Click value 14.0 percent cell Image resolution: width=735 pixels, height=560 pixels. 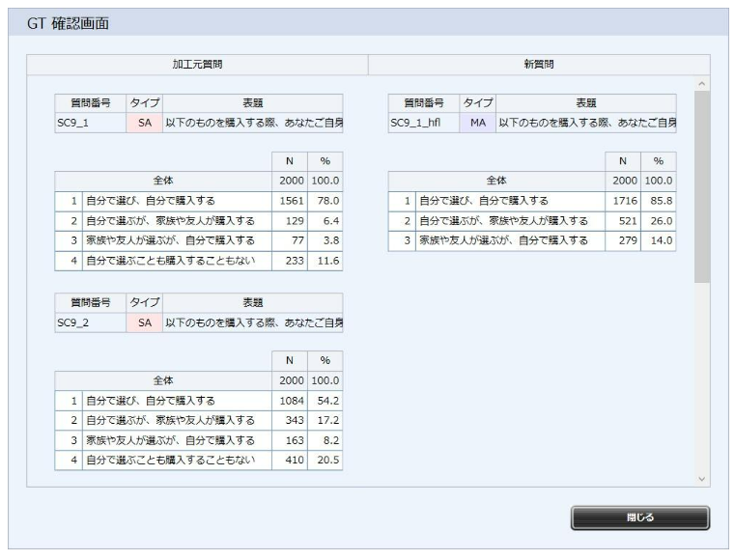point(659,240)
